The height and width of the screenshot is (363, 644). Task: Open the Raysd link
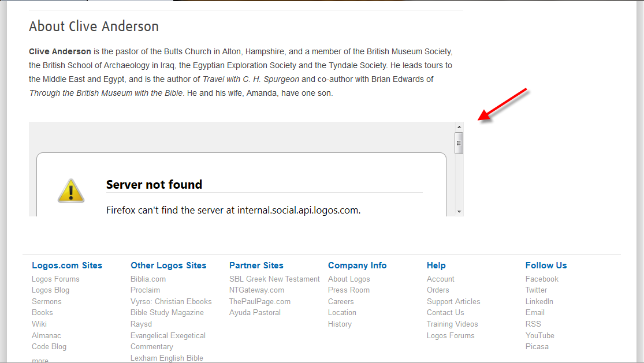141,324
